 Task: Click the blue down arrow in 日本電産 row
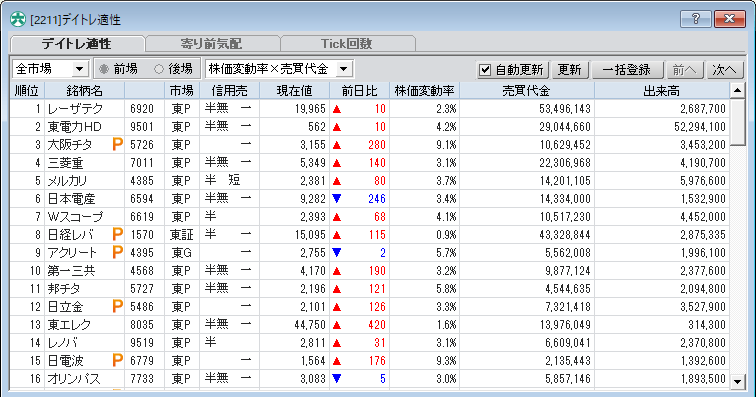(337, 198)
